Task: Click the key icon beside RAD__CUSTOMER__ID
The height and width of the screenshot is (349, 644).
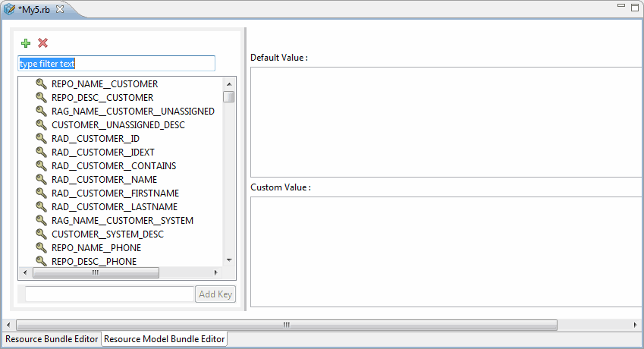Action: [x=41, y=138]
